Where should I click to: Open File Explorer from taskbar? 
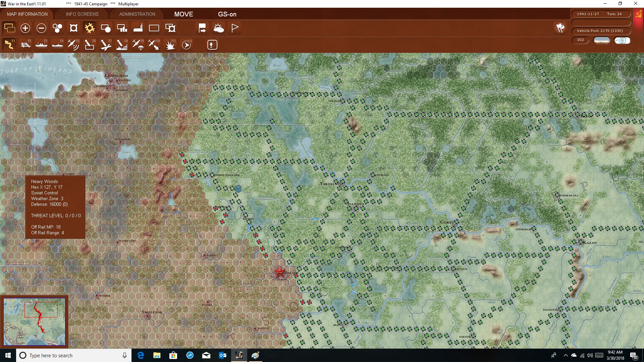tap(157, 355)
